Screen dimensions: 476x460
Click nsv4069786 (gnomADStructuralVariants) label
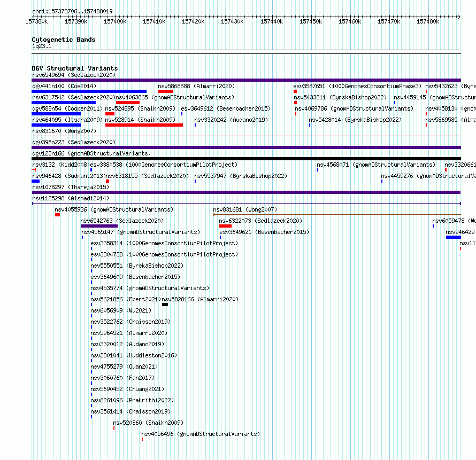click(x=354, y=108)
